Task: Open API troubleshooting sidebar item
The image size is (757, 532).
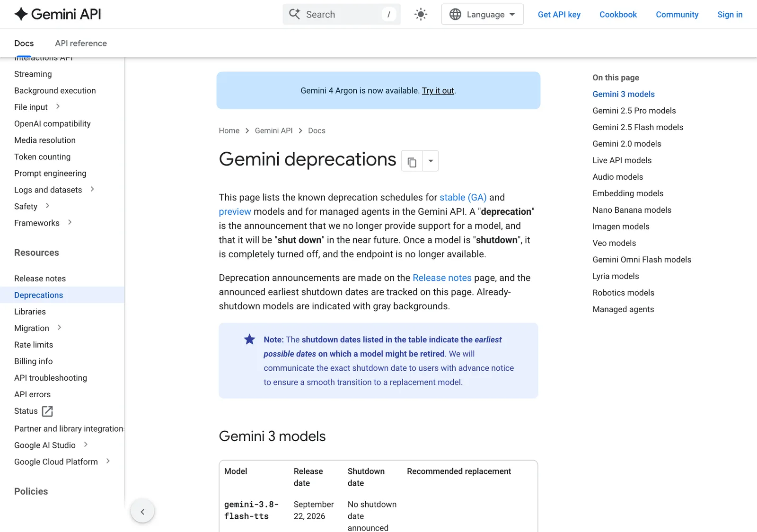Action: click(51, 378)
